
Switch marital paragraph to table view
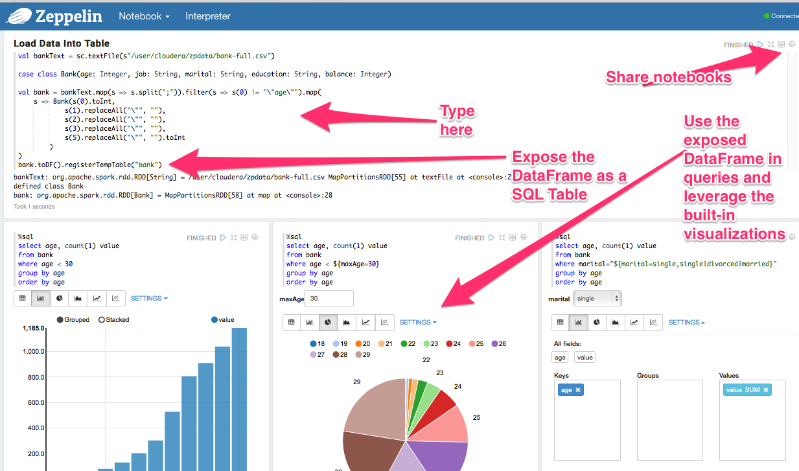pyautogui.click(x=560, y=322)
